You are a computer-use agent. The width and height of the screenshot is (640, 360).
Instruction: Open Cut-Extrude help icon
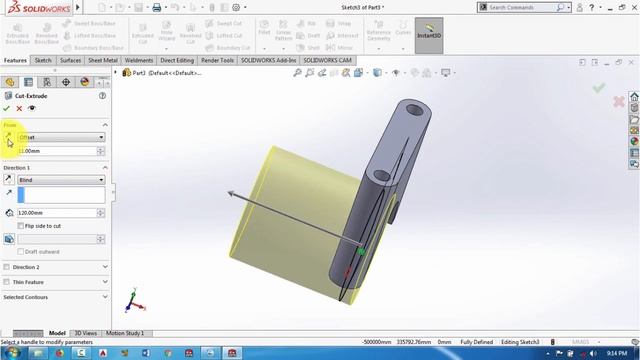[x=102, y=96]
